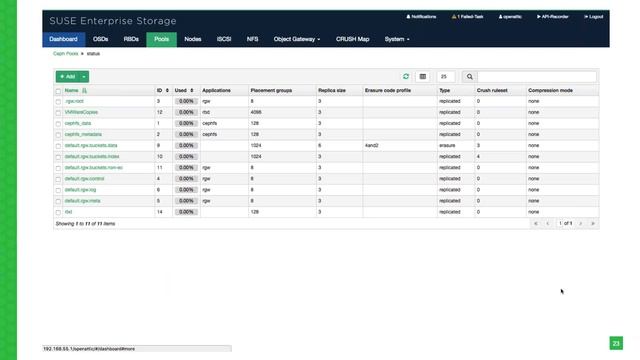The width and height of the screenshot is (640, 360).
Task: Start the API-Recorder
Action: coord(553,17)
